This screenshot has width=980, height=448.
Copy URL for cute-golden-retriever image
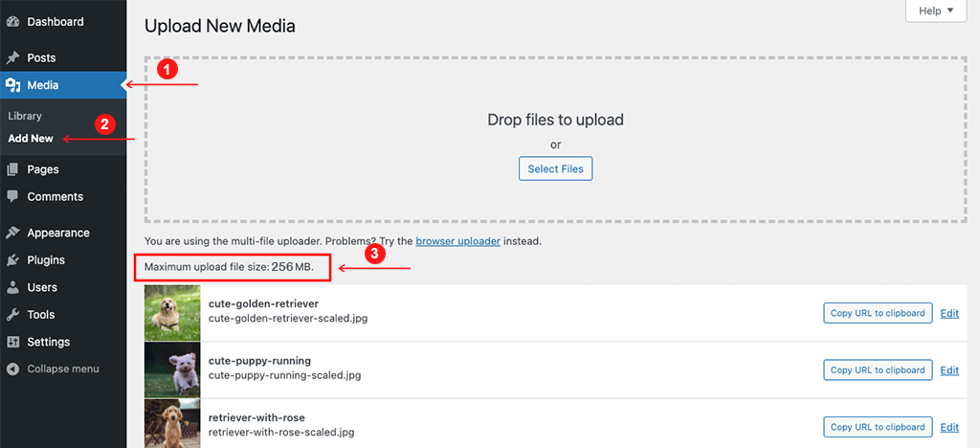878,313
